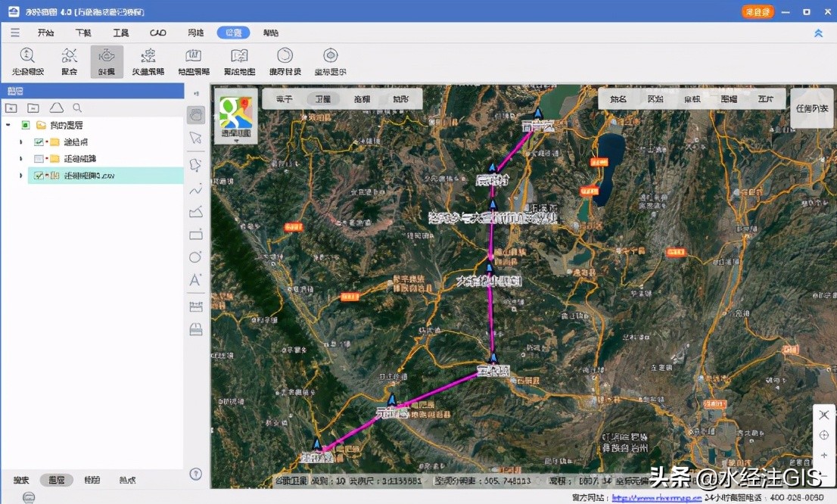
Task: Expand the unchecked subfolder in the layer tree
Action: (x=21, y=159)
